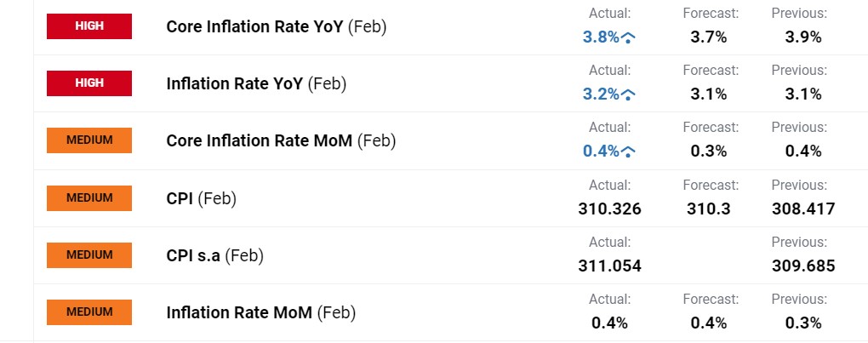Select the 310.326 CPI actual value
Image resolution: width=868 pixels, height=343 pixels.
(x=609, y=209)
